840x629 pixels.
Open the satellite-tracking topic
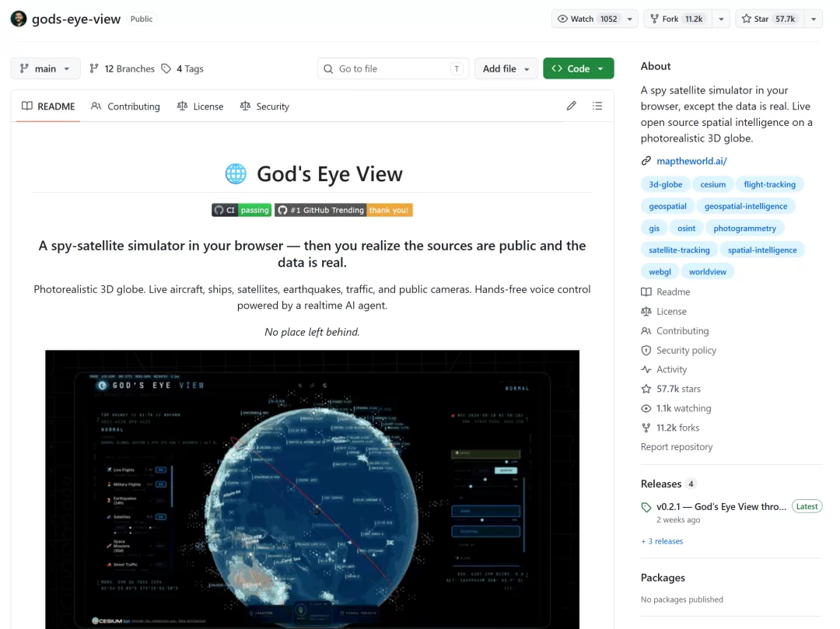679,250
